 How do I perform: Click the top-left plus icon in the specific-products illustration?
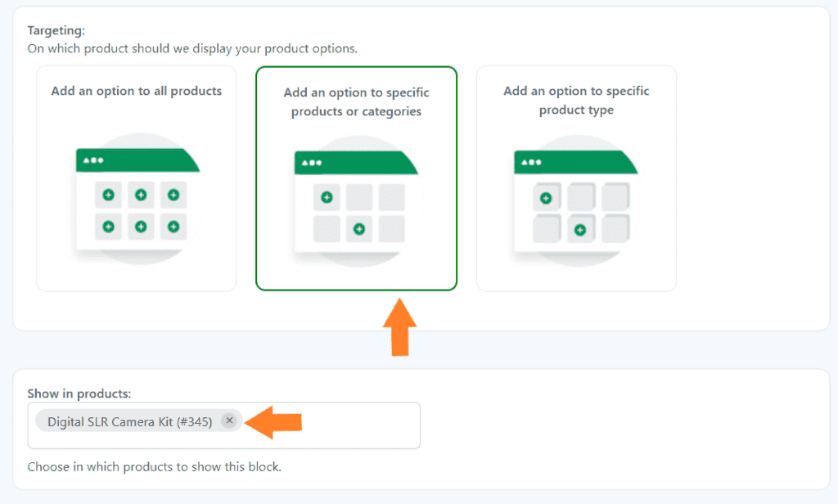327,196
